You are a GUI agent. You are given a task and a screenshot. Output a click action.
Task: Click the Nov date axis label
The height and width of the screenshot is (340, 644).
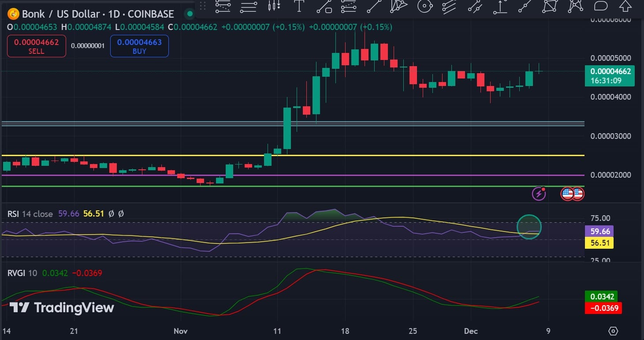(181, 331)
